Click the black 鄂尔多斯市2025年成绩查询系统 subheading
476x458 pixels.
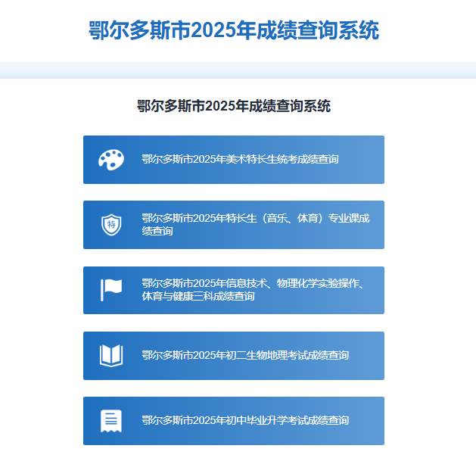click(x=234, y=106)
